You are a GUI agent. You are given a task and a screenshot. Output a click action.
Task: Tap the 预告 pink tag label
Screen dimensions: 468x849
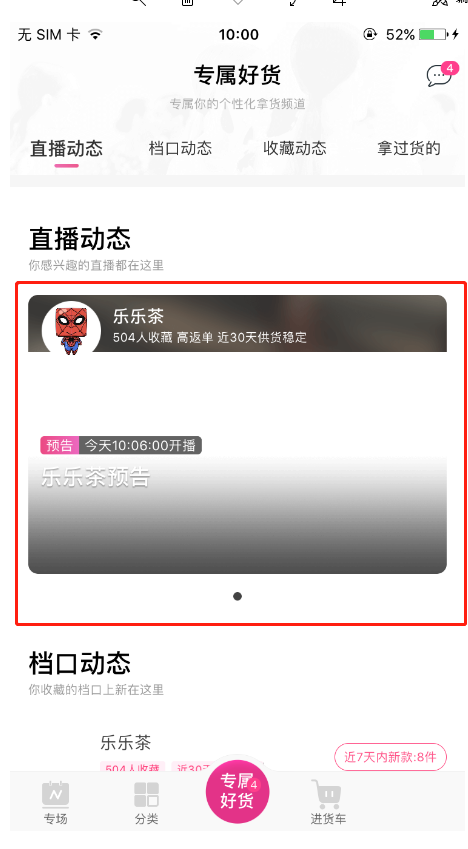(x=60, y=445)
